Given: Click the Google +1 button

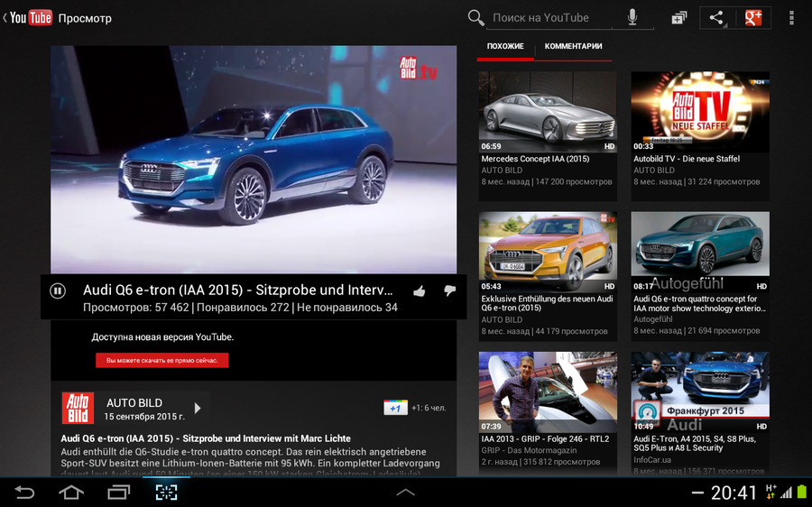Looking at the screenshot, I should coord(396,408).
